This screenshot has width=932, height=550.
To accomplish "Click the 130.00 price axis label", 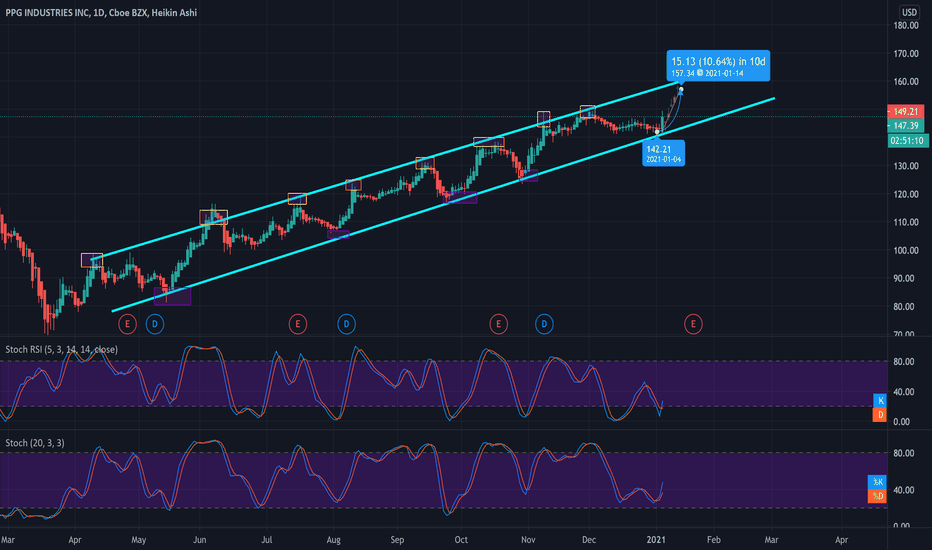I will [906, 166].
